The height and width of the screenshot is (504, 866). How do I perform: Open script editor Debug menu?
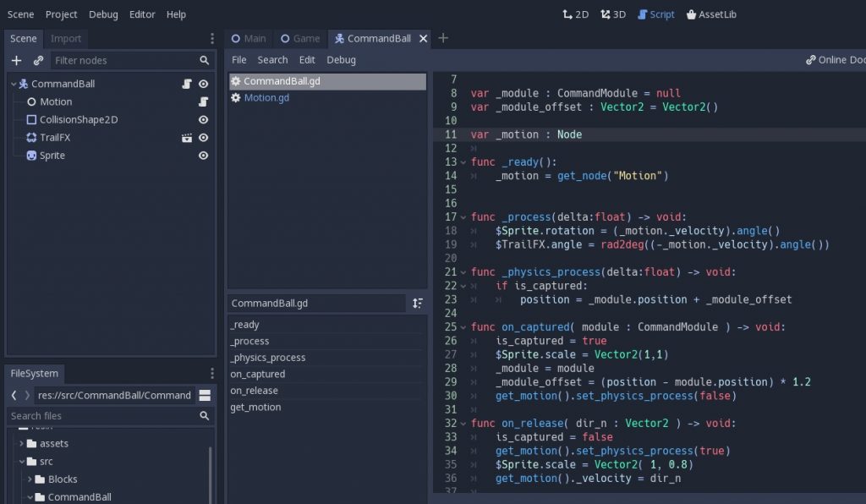(x=341, y=60)
